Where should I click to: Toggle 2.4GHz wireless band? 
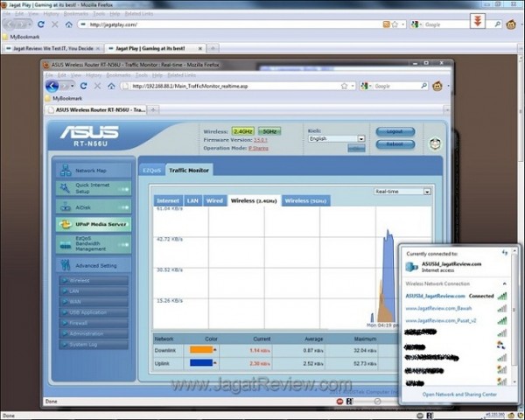pyautogui.click(x=242, y=131)
